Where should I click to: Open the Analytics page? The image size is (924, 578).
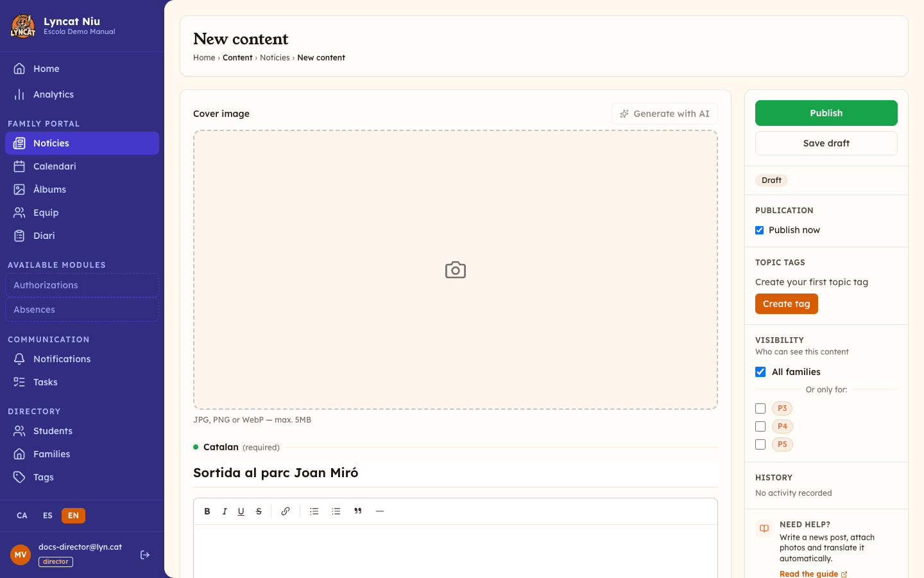(x=82, y=94)
